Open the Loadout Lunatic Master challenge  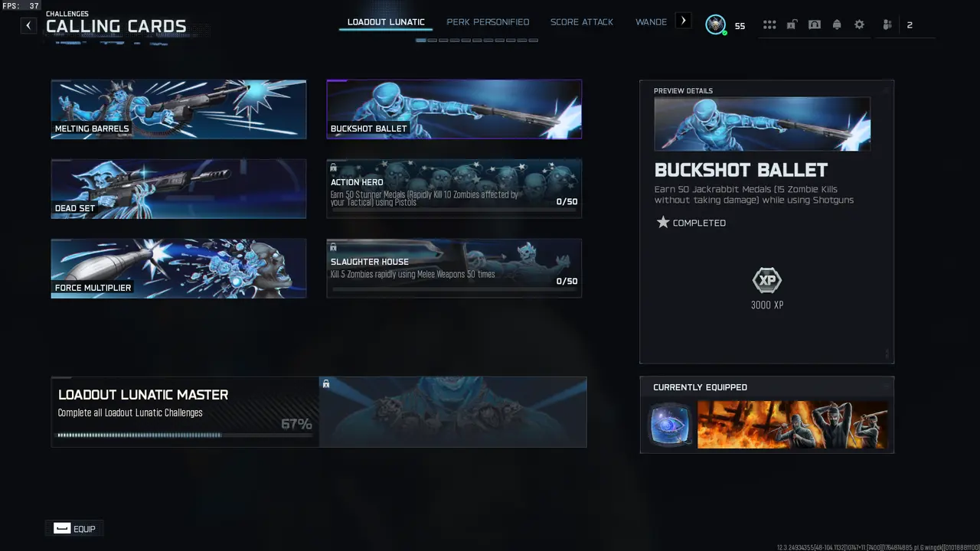pos(318,412)
